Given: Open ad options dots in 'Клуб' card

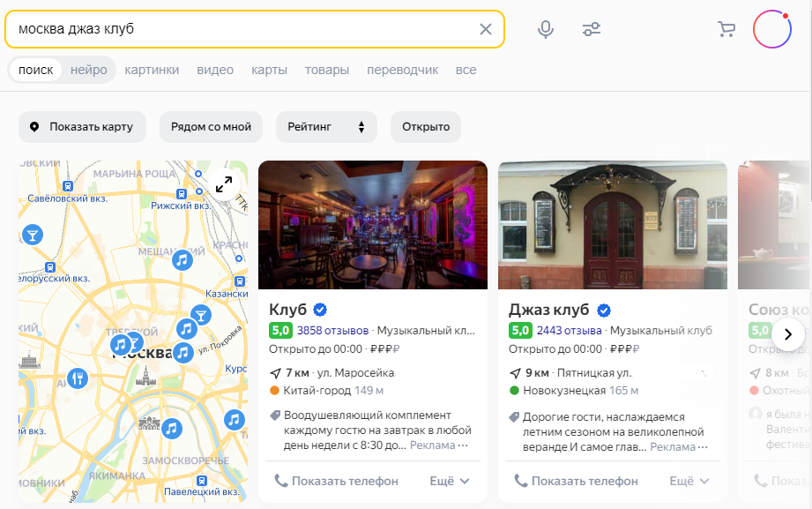Looking at the screenshot, I should pyautogui.click(x=463, y=445).
